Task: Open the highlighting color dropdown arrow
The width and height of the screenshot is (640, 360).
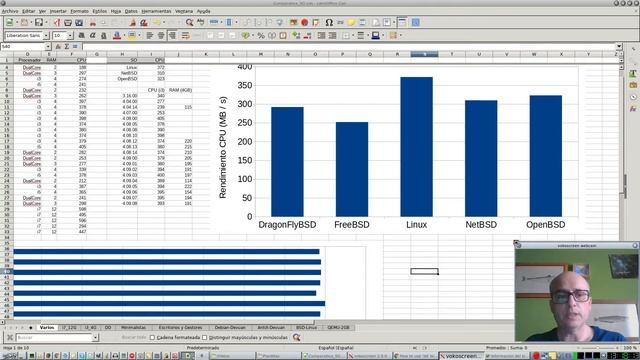Action: point(139,36)
